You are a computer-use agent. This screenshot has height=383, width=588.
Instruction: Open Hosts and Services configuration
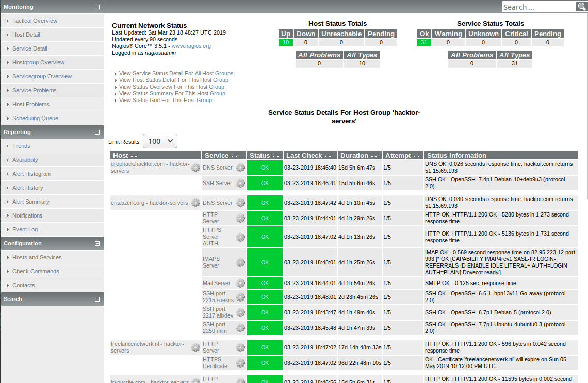click(37, 257)
